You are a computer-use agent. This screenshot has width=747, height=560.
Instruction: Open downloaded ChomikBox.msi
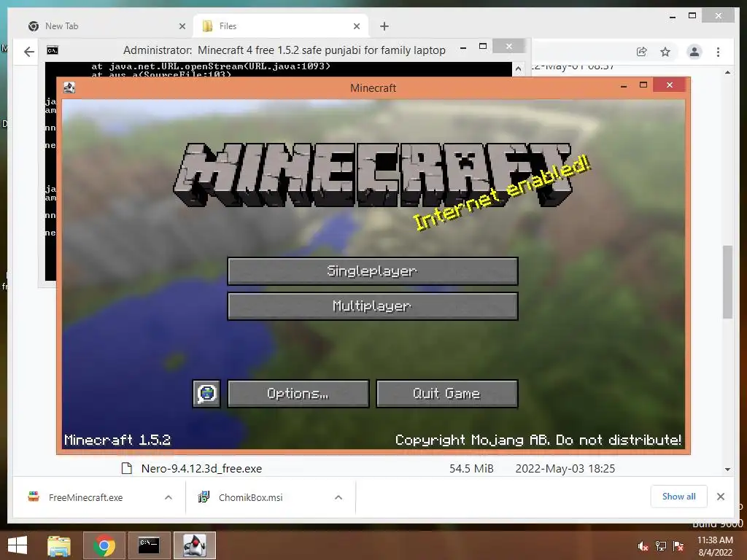[251, 497]
